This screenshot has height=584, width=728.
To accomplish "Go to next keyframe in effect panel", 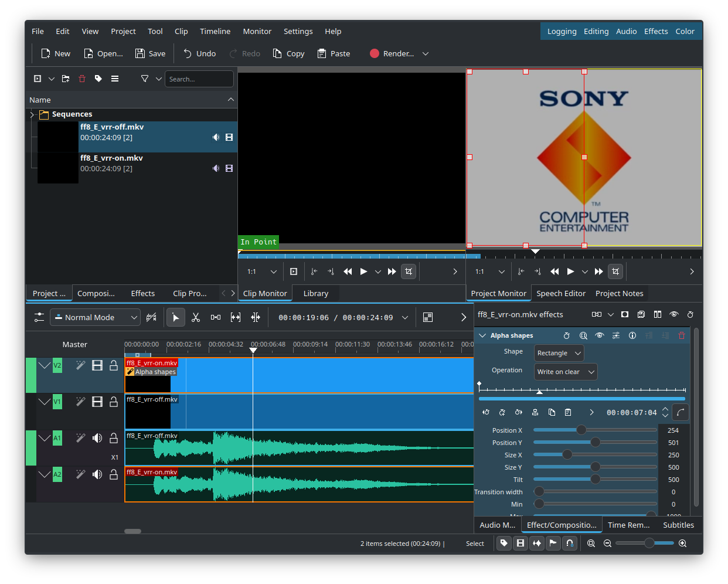I will 519,412.
